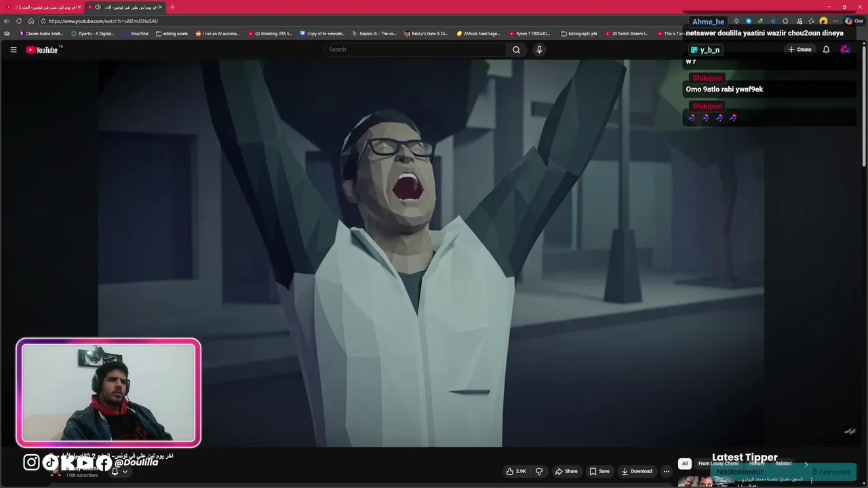Share the video using Share button
868x488 pixels.
(566, 471)
